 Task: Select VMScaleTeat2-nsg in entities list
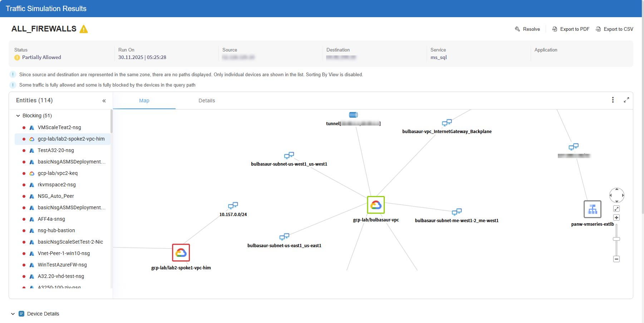pyautogui.click(x=59, y=128)
